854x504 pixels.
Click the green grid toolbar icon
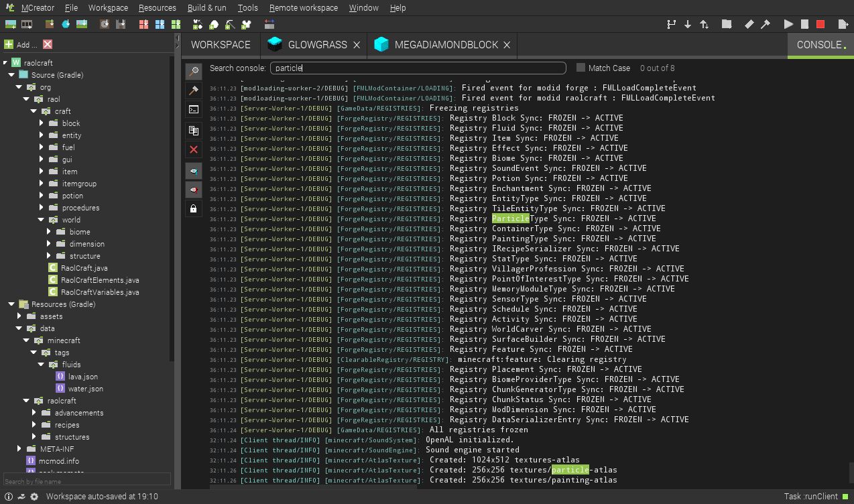click(176, 24)
